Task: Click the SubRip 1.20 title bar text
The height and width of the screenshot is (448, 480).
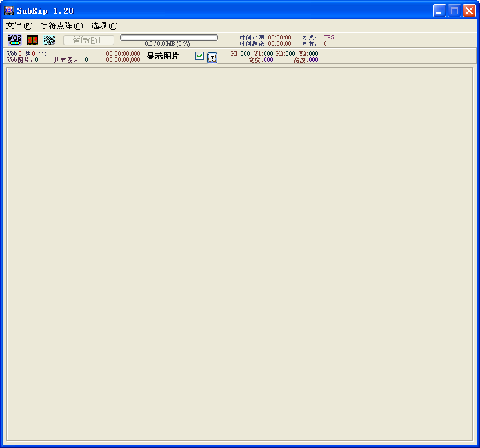Action: (45, 10)
